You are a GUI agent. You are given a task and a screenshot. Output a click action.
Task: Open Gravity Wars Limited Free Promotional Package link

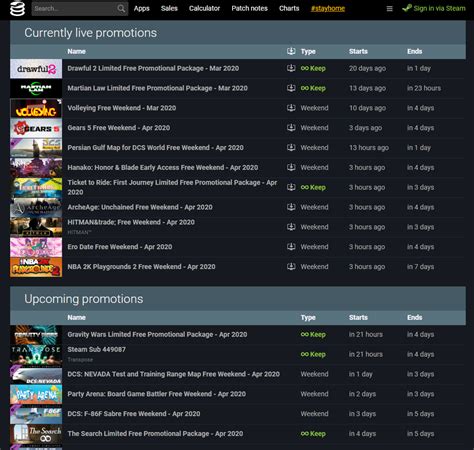tap(157, 334)
